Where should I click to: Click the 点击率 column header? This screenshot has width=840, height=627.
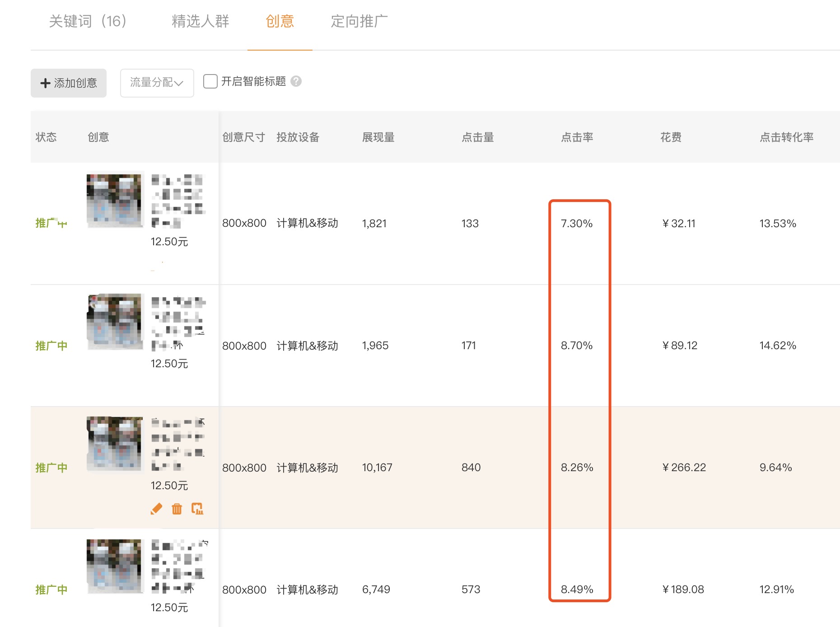(577, 137)
